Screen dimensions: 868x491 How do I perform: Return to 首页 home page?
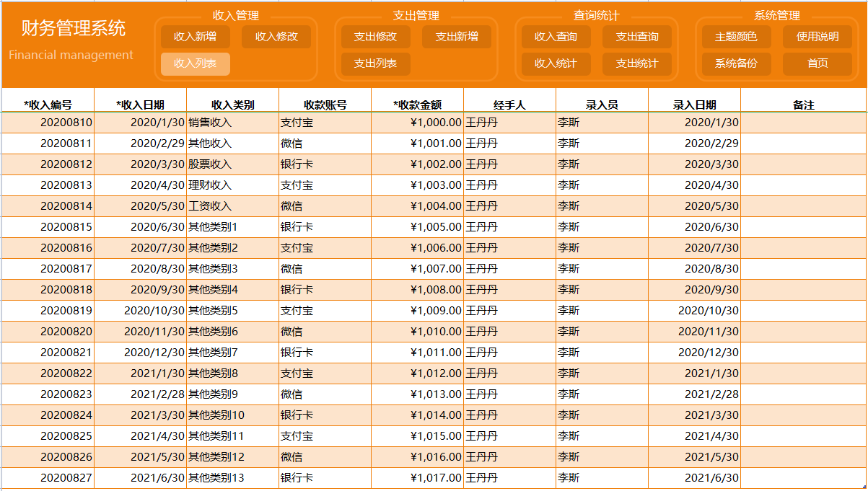(817, 63)
